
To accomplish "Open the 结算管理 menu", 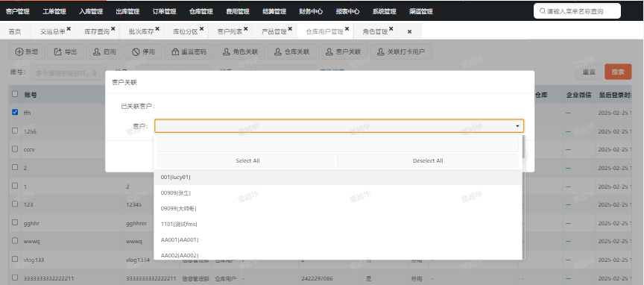I will point(274,11).
